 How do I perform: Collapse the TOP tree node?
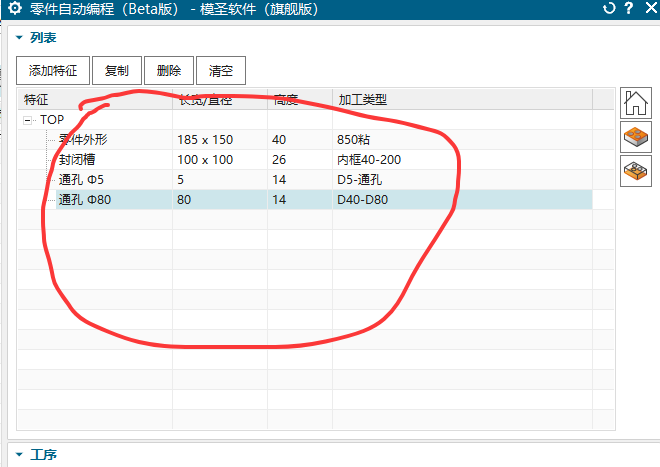[27, 120]
